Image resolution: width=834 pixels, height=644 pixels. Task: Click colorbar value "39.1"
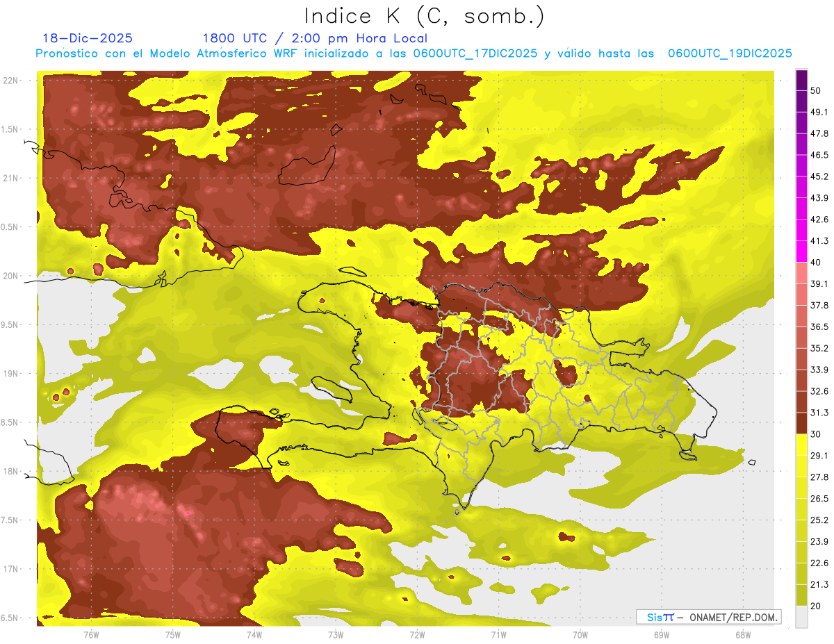tap(819, 283)
